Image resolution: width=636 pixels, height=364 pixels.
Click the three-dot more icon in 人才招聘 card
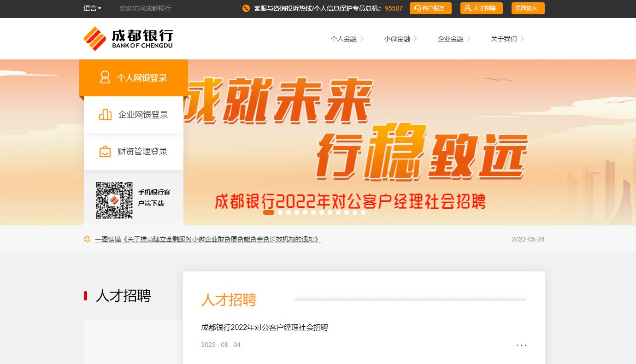click(521, 345)
